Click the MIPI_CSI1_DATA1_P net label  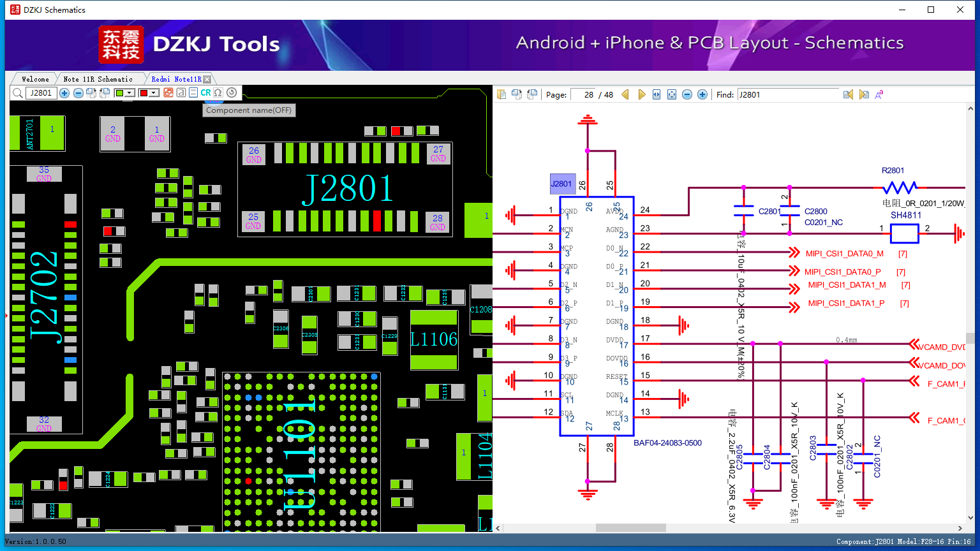[846, 303]
